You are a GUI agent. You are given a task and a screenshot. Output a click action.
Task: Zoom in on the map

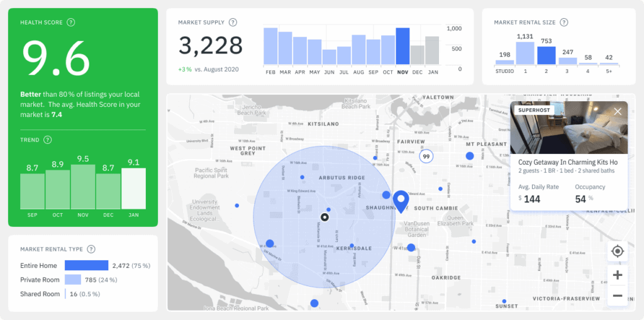click(x=617, y=275)
